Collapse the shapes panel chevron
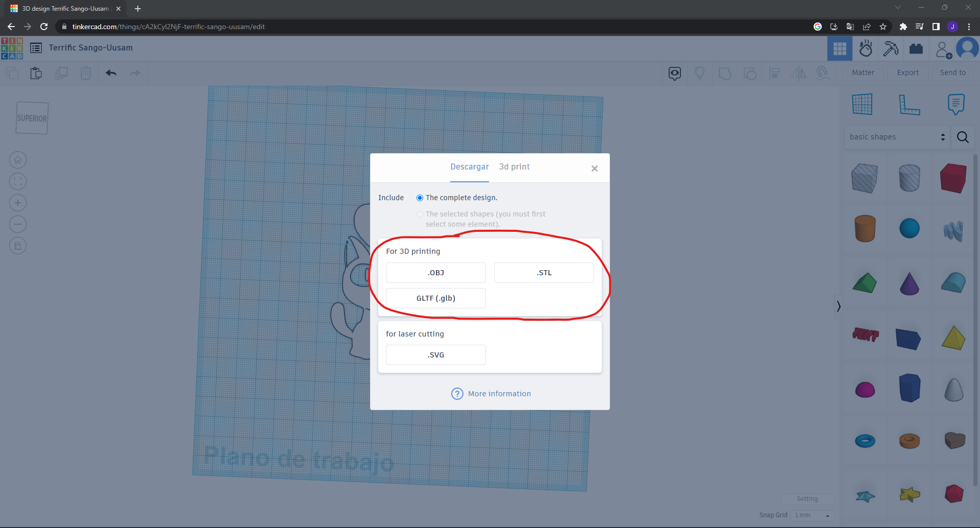Screen dimensions: 980x528 click(838, 306)
